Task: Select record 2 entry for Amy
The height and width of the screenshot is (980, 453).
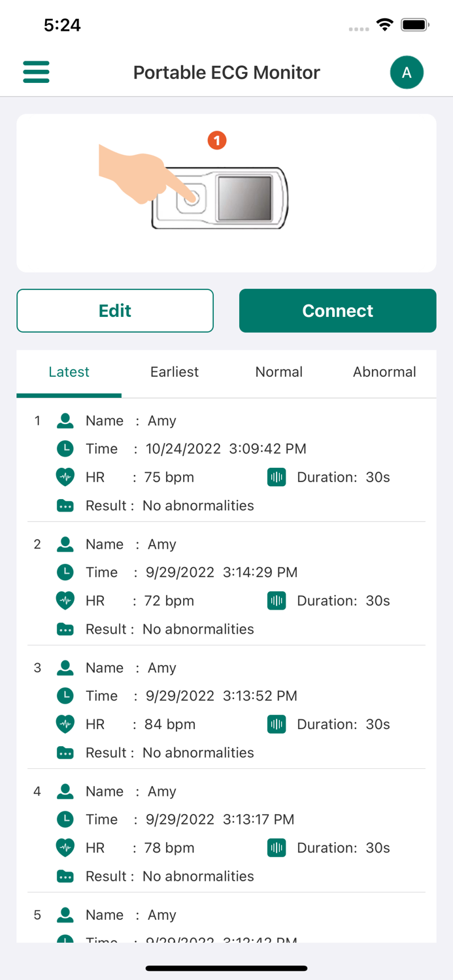Action: [226, 586]
